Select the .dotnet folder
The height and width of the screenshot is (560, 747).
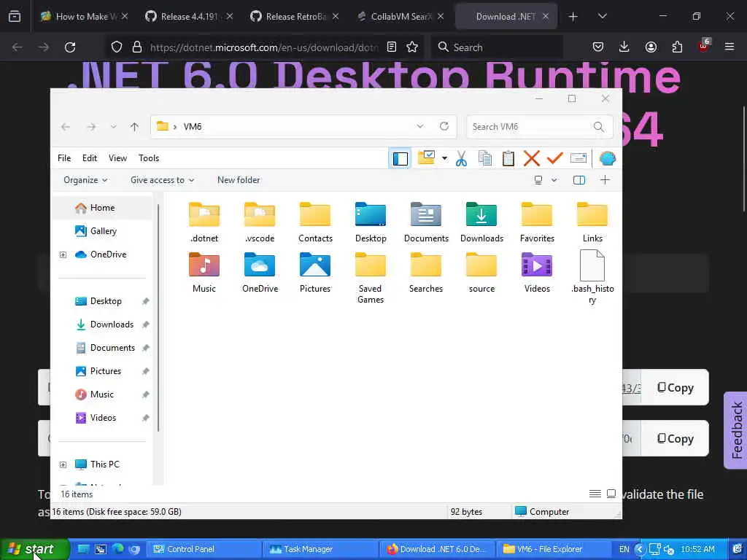point(204,222)
